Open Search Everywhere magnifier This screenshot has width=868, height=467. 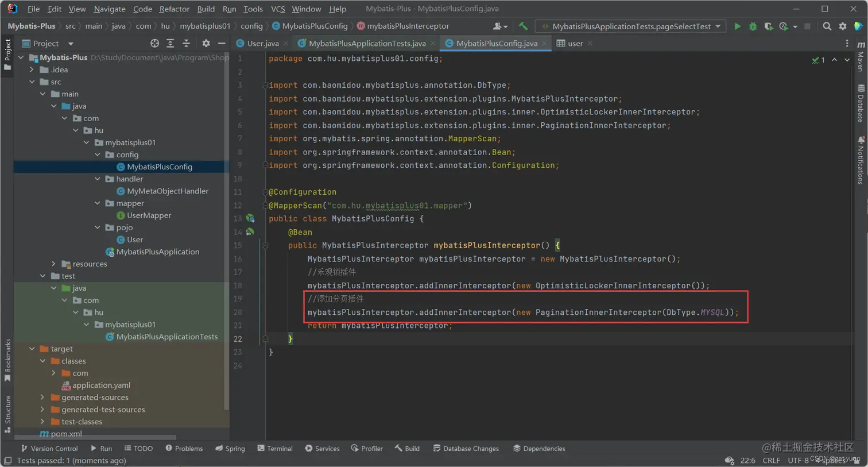pos(827,26)
